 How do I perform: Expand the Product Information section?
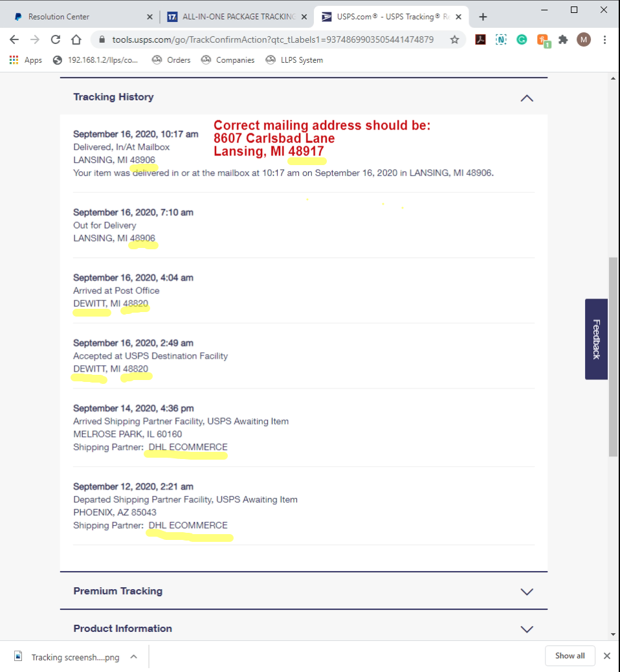tap(527, 629)
